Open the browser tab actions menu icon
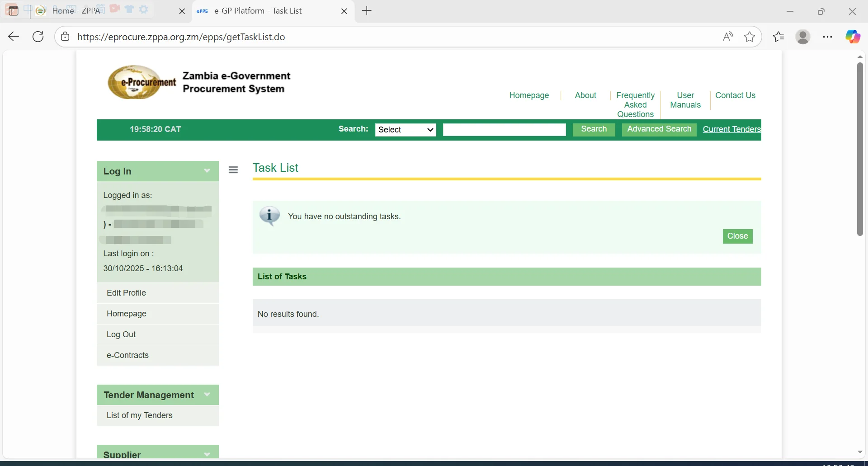 coord(13,11)
